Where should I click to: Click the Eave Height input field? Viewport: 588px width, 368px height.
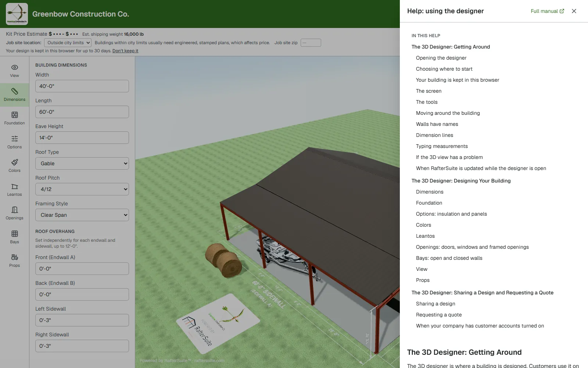pyautogui.click(x=82, y=138)
